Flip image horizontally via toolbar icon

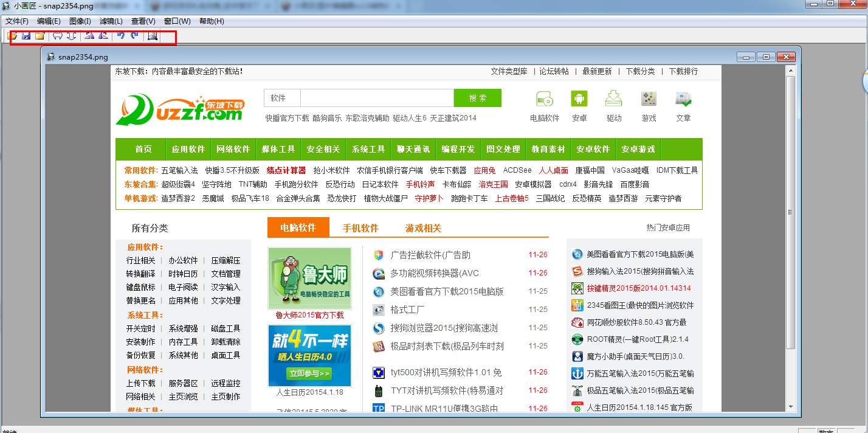click(x=58, y=36)
